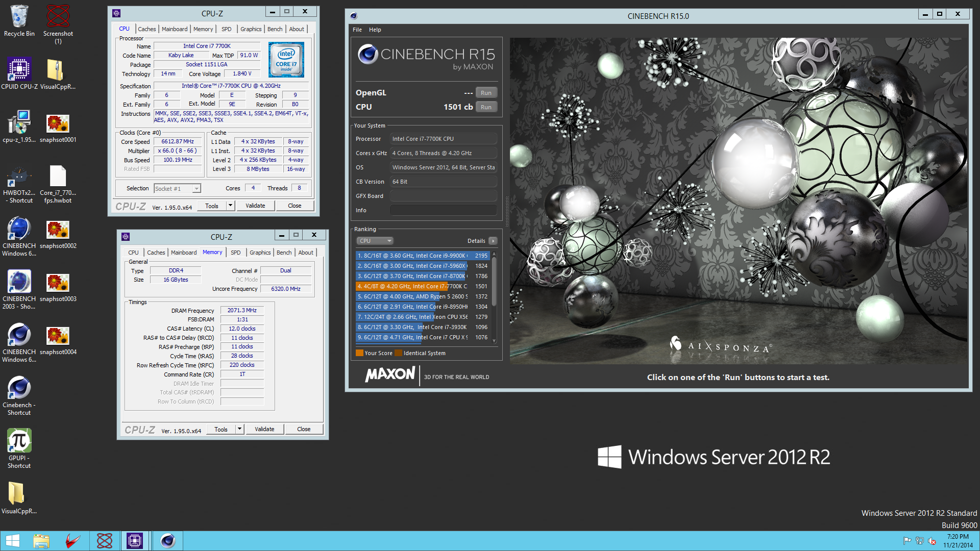980x551 pixels.
Task: Open the VisualCppR... zip folder beside CPUID CPU-Z
Action: pos(58,73)
